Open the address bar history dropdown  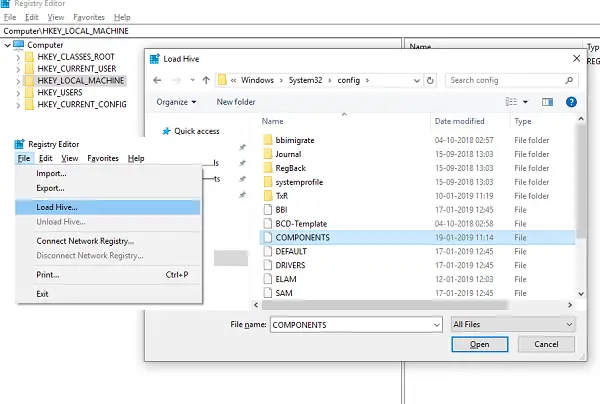pos(417,80)
